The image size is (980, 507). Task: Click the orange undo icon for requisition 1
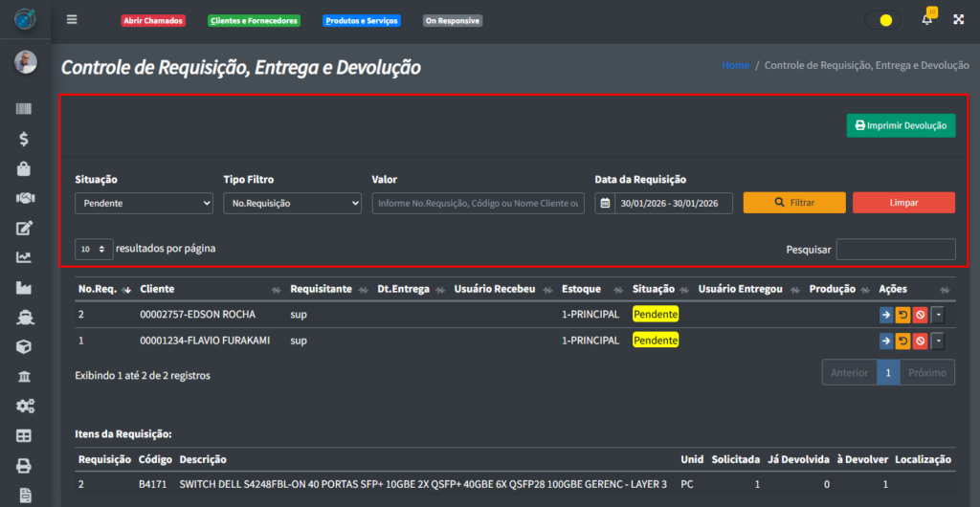click(x=902, y=342)
